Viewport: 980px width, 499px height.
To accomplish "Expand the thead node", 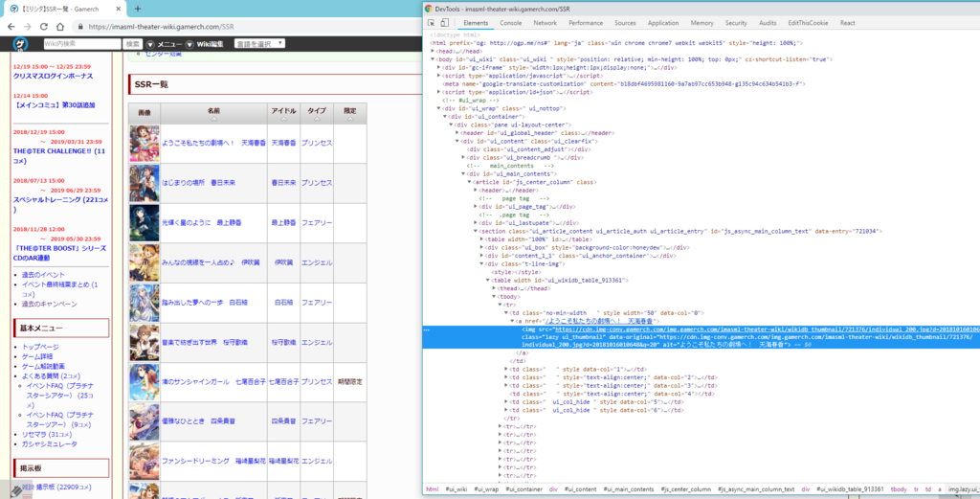I will [494, 288].
